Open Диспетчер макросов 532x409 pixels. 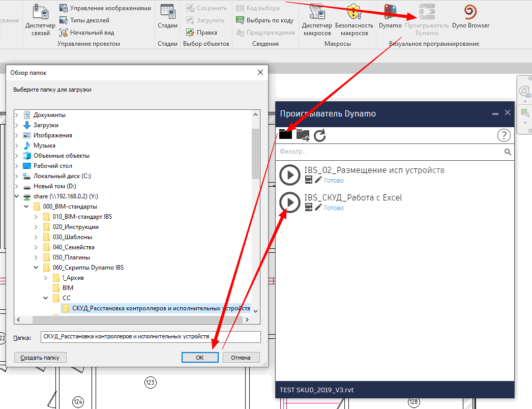317,20
